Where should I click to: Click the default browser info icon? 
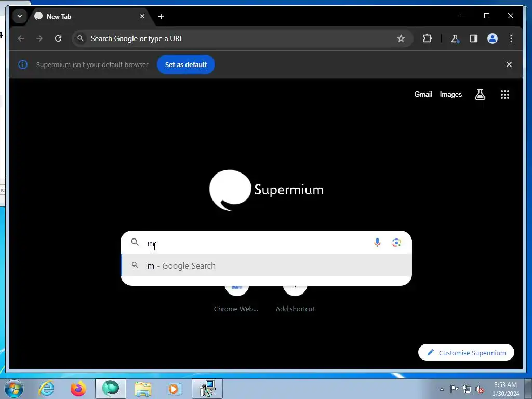coord(23,64)
